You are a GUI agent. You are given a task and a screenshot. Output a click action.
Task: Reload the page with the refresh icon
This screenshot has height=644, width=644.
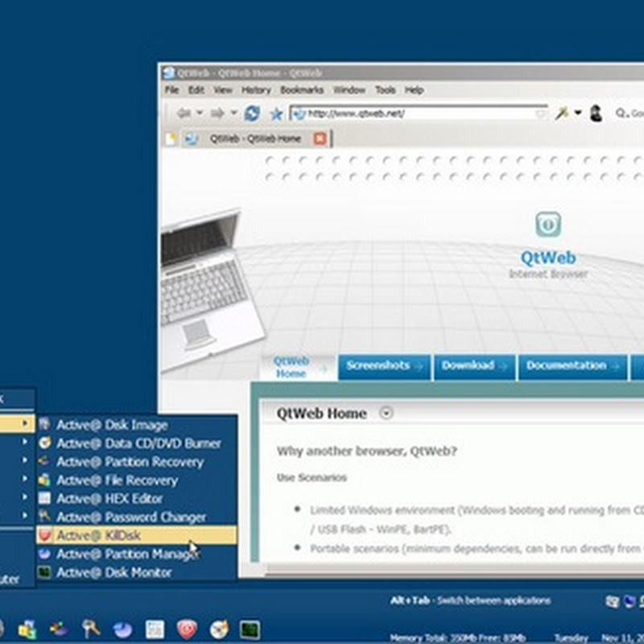(x=252, y=113)
